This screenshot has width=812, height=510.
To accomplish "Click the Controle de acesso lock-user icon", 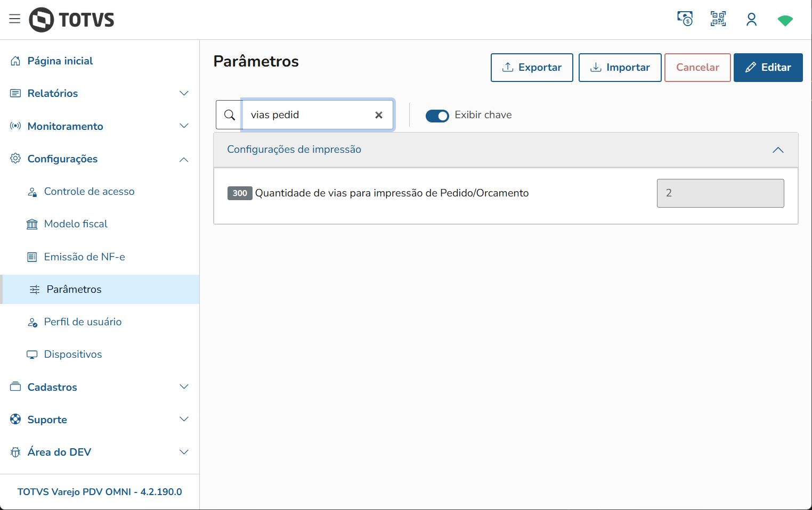I will 32,192.
